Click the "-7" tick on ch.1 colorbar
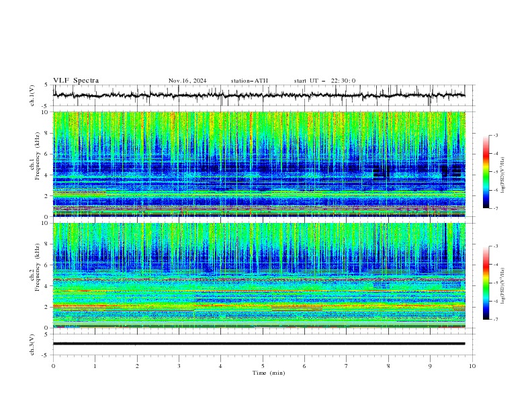 click(495, 208)
